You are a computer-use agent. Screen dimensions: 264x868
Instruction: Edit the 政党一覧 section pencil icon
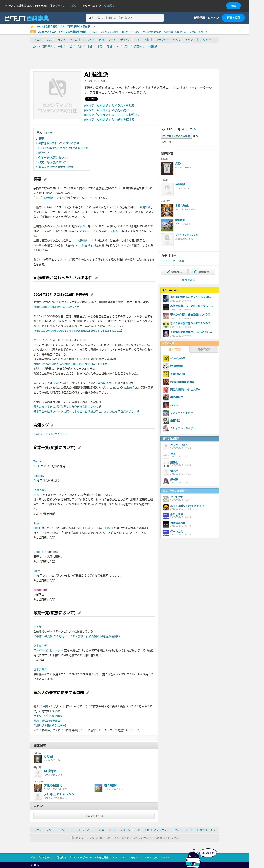coord(80,613)
